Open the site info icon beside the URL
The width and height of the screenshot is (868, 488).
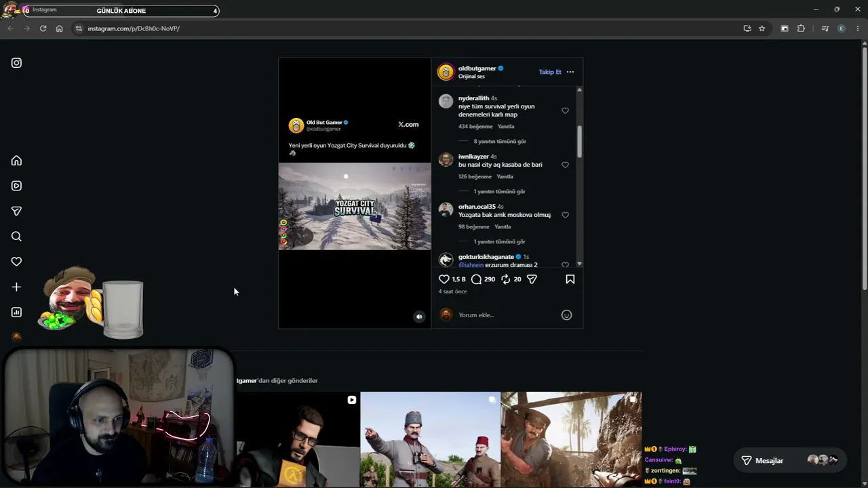pos(79,28)
